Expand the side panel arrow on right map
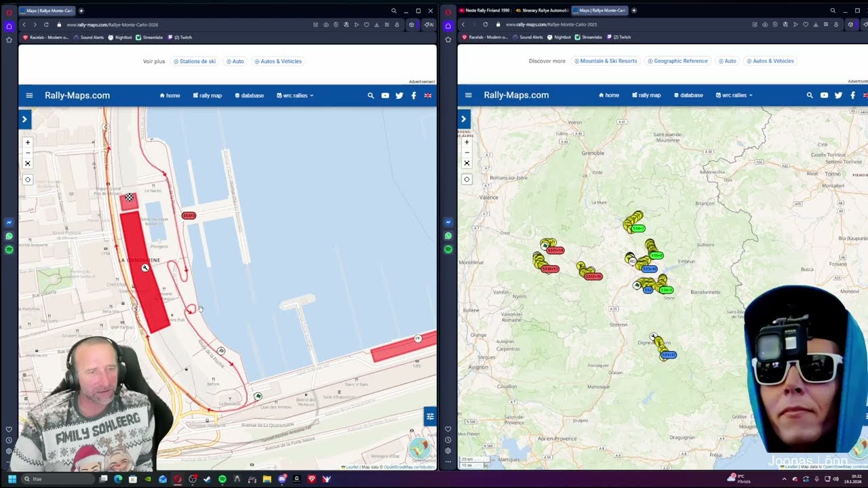Viewport: 868px width, 488px height. pyautogui.click(x=464, y=119)
